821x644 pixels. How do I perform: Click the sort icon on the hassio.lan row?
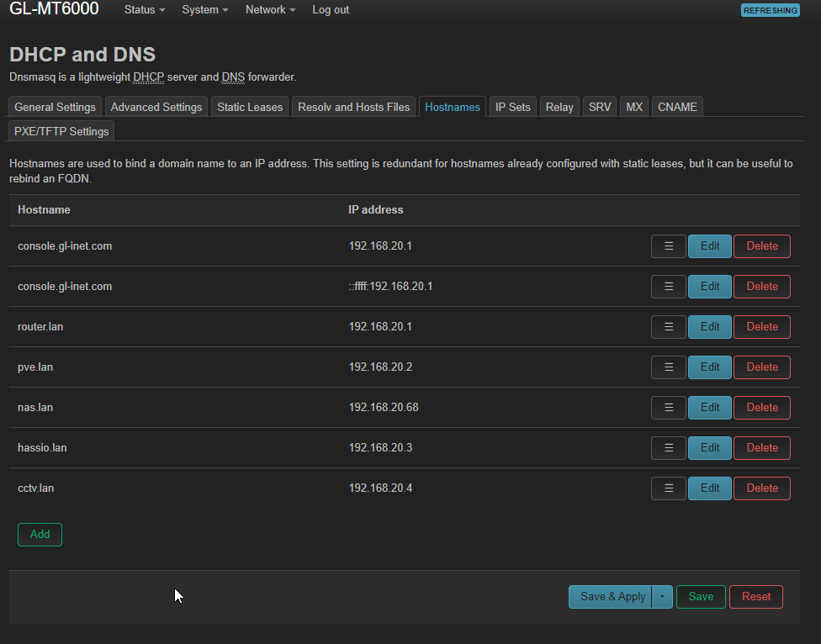(668, 448)
